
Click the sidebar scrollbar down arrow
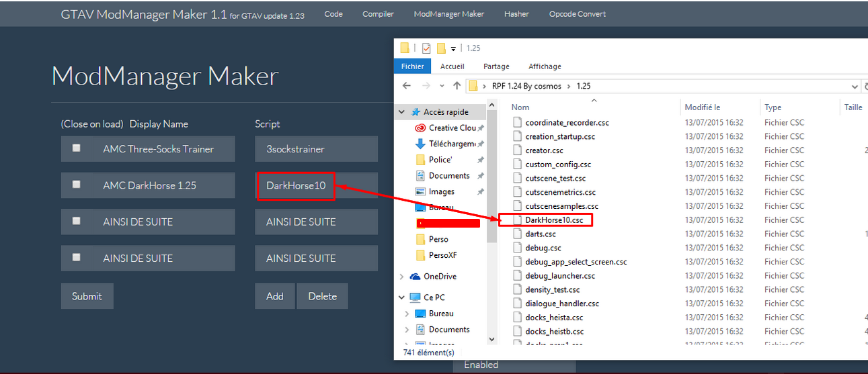pos(491,340)
